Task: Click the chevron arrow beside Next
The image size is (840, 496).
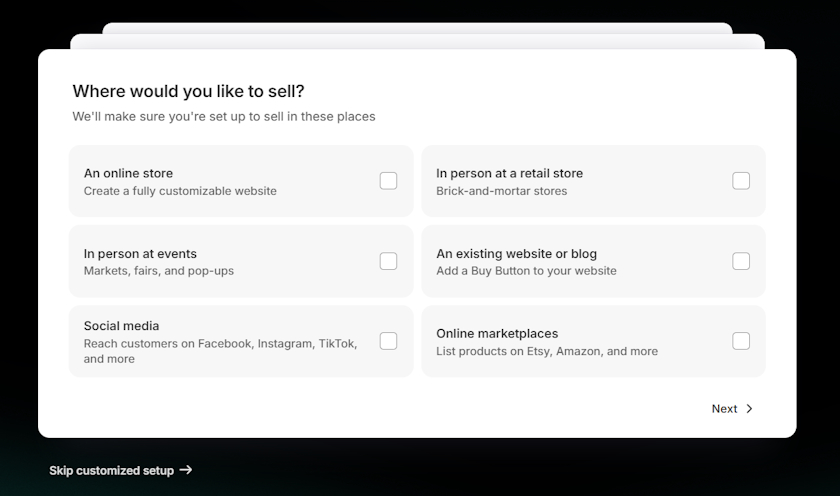Action: point(749,409)
